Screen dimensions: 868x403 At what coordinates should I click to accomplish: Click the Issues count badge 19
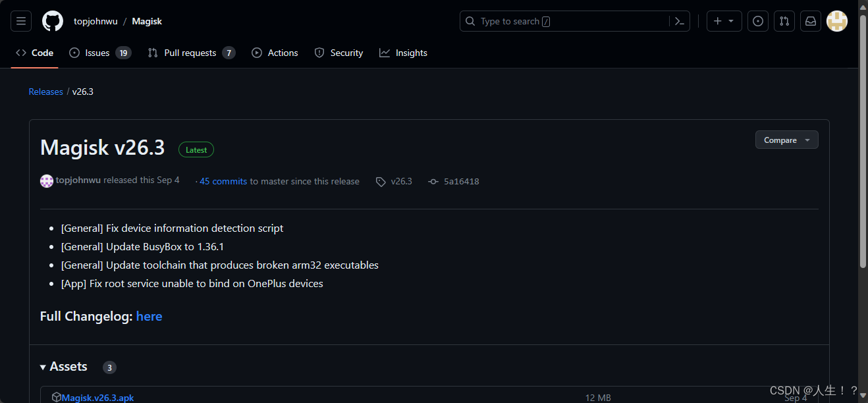click(x=123, y=53)
